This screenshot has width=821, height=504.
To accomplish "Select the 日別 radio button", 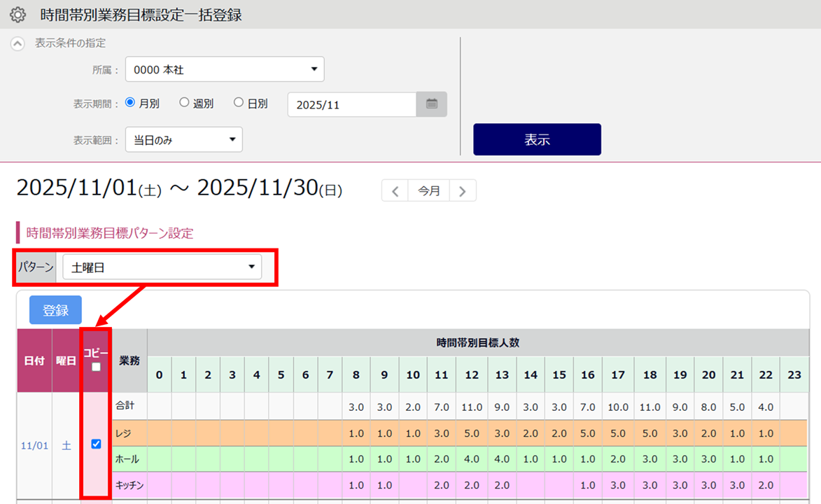I will coord(239,103).
